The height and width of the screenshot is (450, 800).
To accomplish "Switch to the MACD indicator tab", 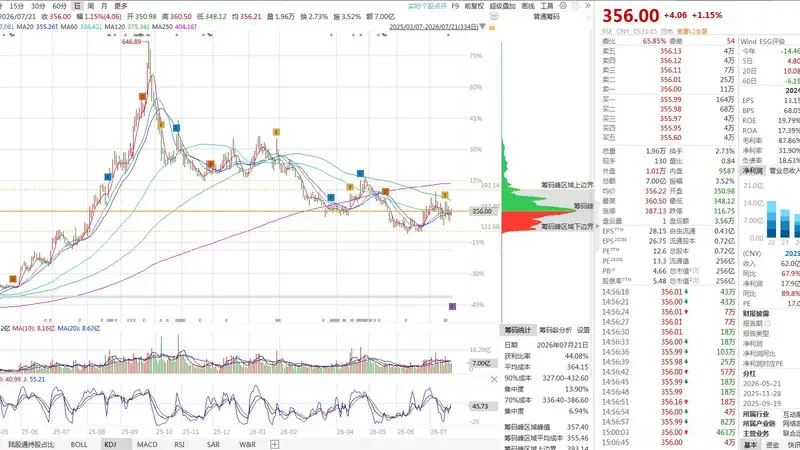I will coord(147,444).
